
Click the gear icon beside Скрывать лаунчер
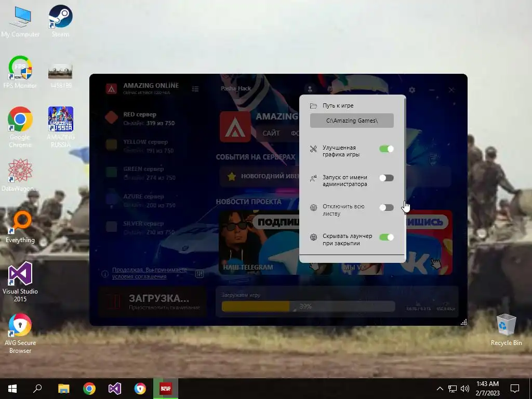[313, 237]
